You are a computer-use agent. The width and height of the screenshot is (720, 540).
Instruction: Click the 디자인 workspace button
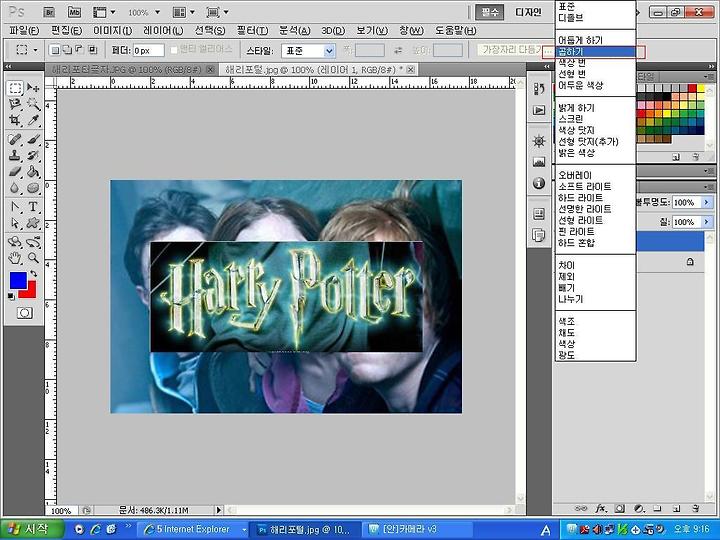pyautogui.click(x=528, y=12)
